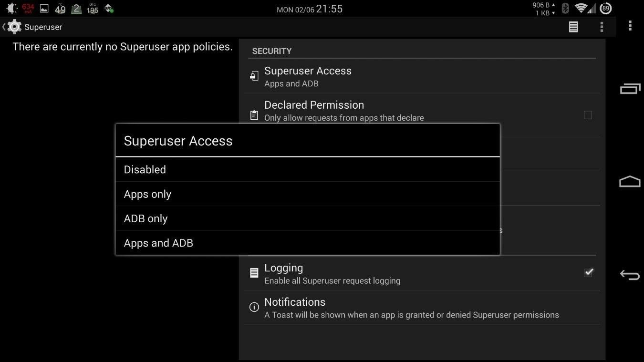Open the system overflow menu dots
This screenshot has width=644, height=362.
[630, 26]
